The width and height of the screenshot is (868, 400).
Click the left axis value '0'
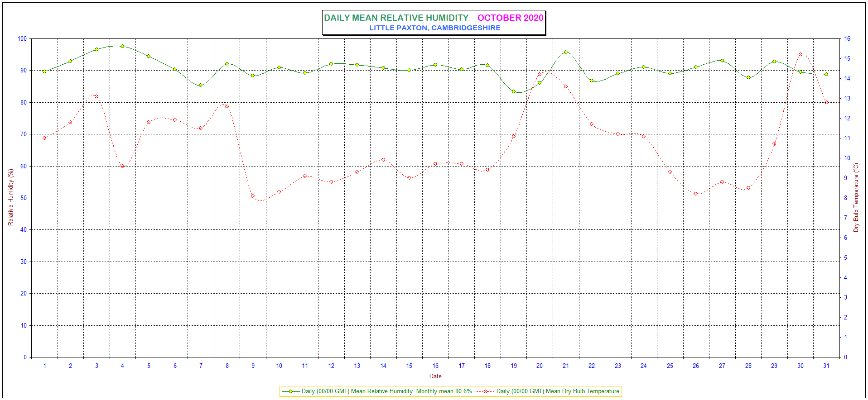pos(25,357)
